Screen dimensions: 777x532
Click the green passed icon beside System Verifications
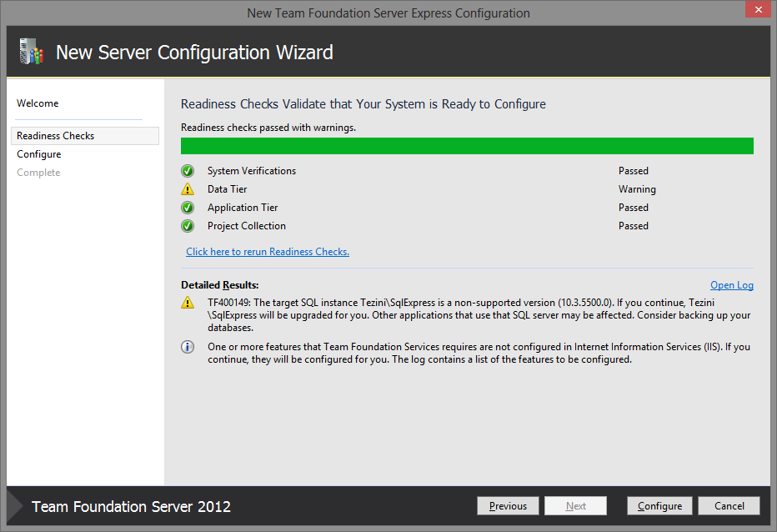point(187,170)
